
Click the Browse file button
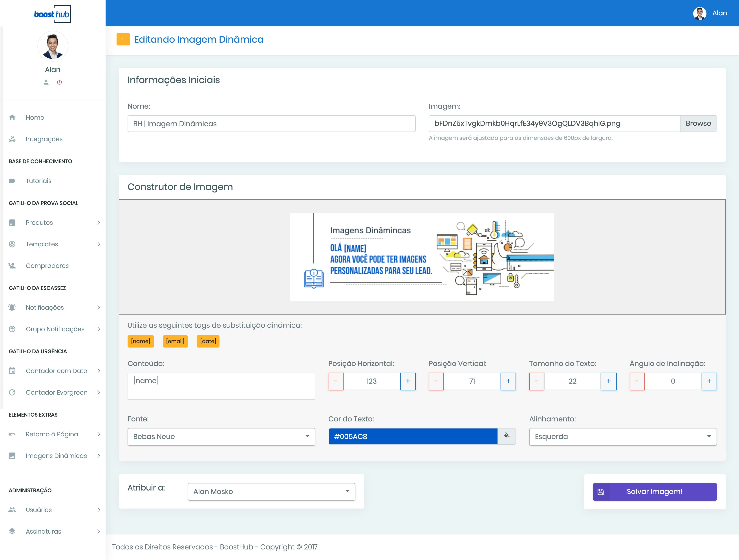698,123
